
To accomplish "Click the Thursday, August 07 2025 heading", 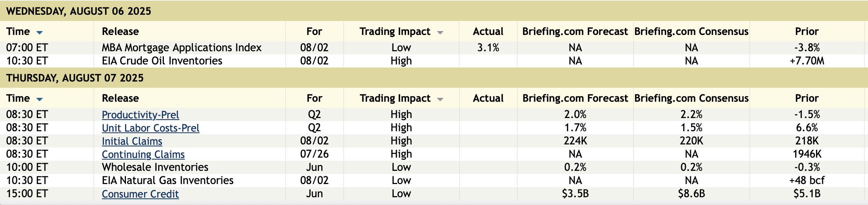I will pyautogui.click(x=75, y=78).
